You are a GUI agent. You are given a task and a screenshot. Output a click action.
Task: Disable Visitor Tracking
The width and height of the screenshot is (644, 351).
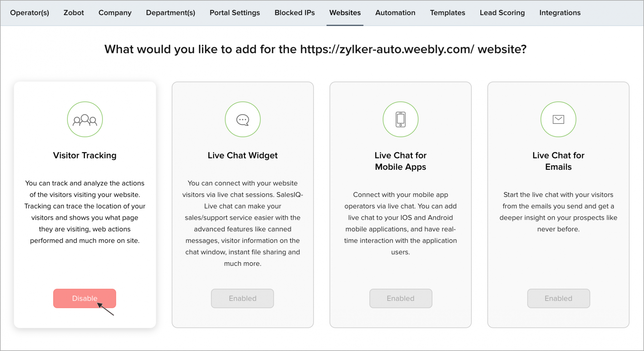(x=84, y=298)
